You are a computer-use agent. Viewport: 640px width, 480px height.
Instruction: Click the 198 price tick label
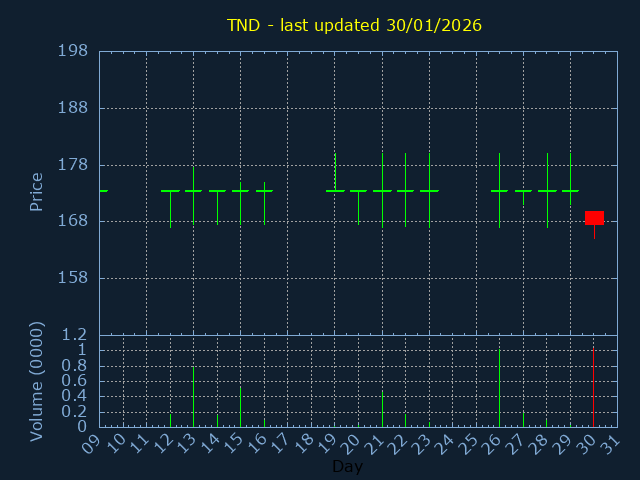(72, 51)
